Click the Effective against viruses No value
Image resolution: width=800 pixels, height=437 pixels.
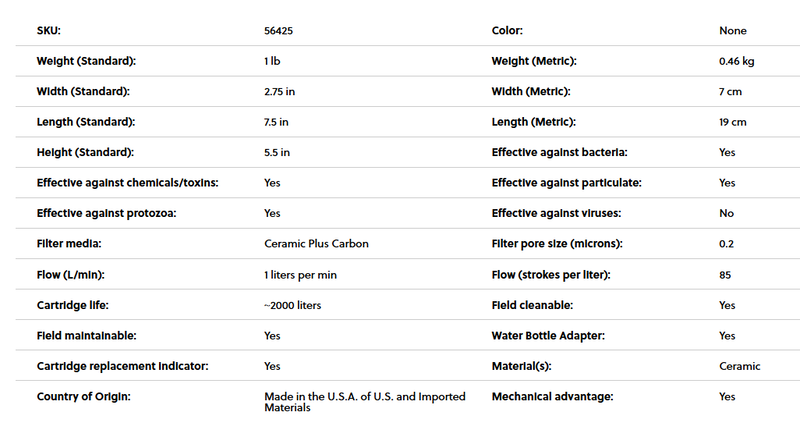click(727, 213)
